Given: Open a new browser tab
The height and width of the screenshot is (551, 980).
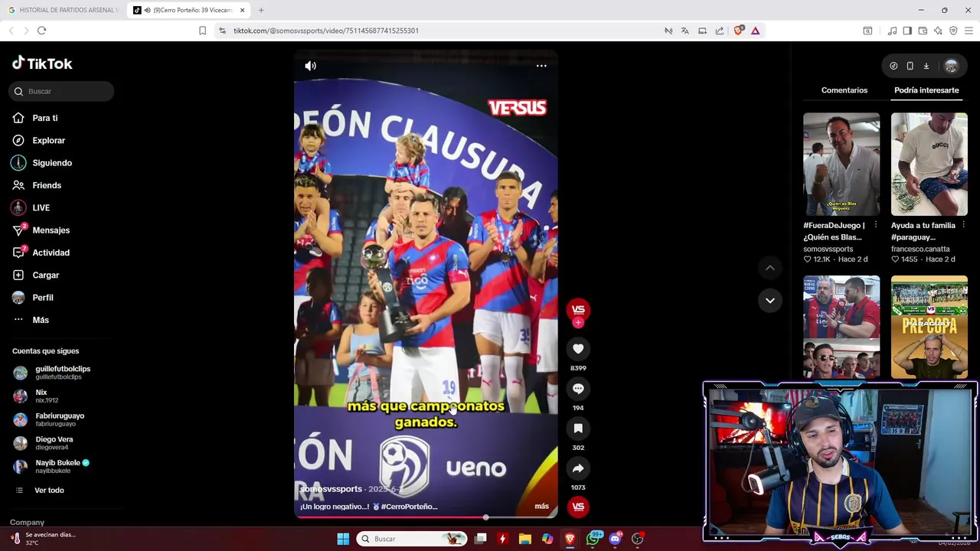Looking at the screenshot, I should pyautogui.click(x=261, y=10).
